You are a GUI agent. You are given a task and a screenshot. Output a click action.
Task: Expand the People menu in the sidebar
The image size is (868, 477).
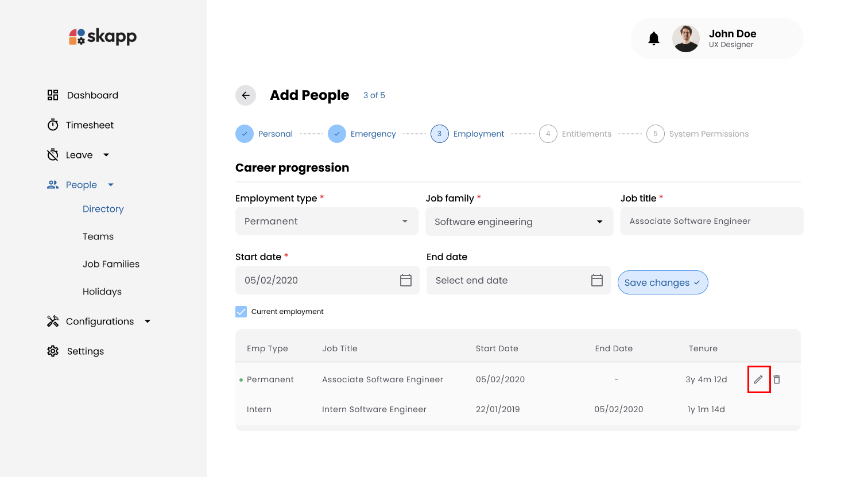(109, 184)
